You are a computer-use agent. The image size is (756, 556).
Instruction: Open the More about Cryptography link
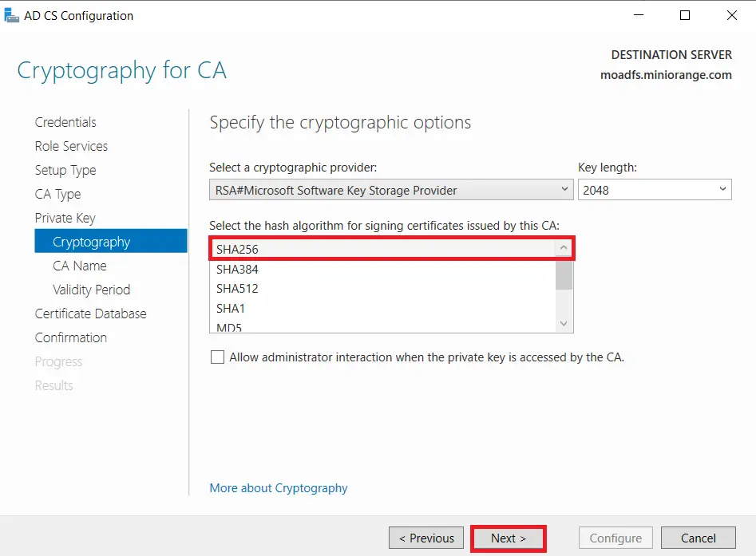(x=278, y=487)
